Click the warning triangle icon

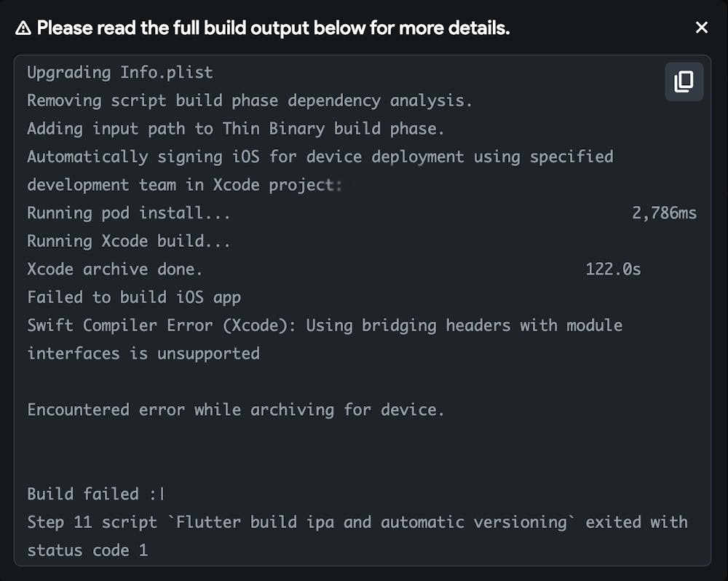(x=23, y=28)
